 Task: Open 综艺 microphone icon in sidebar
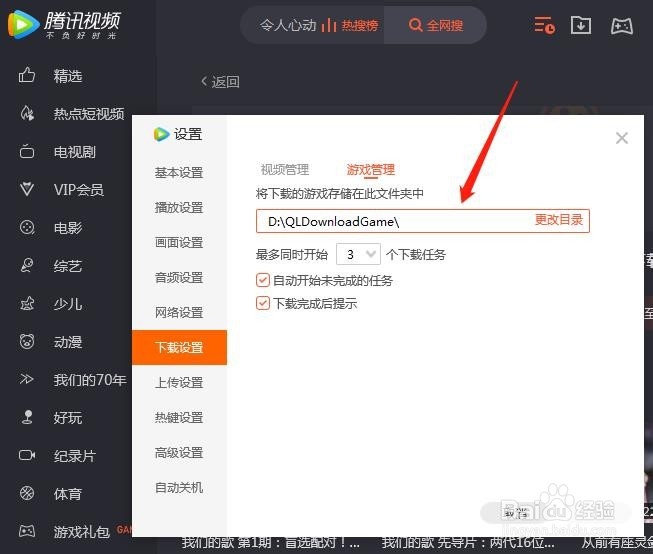click(27, 265)
